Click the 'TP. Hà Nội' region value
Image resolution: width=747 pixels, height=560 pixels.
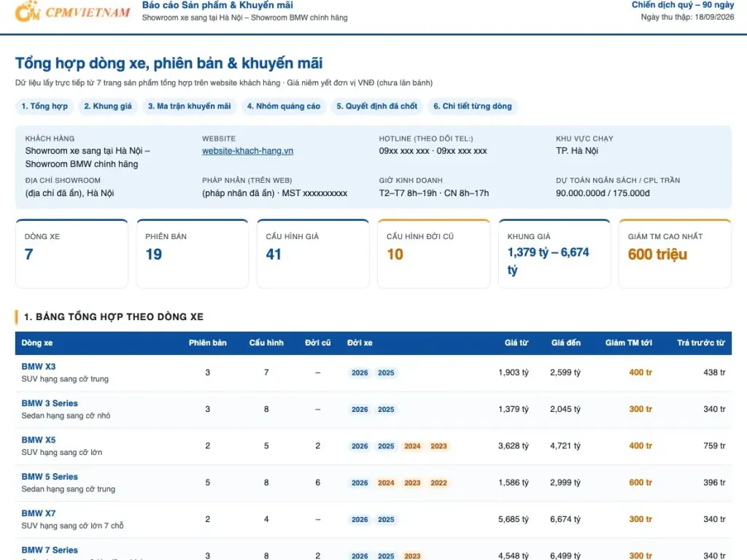tap(577, 151)
